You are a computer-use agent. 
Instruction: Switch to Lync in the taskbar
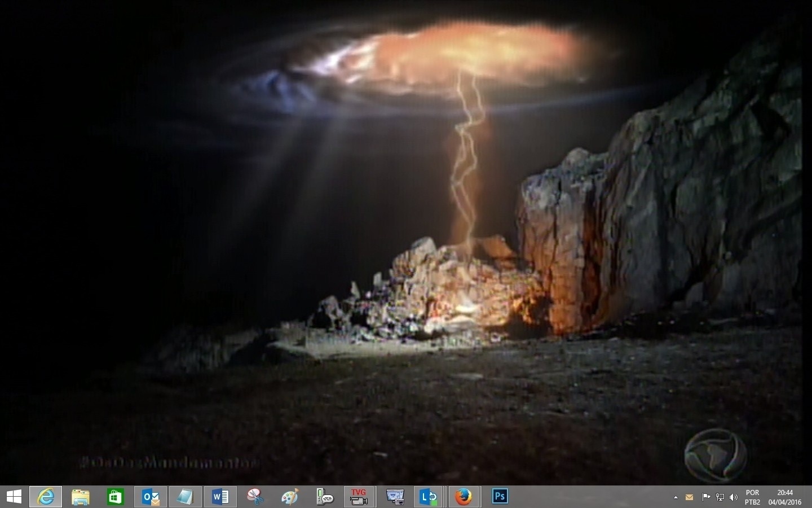point(429,497)
